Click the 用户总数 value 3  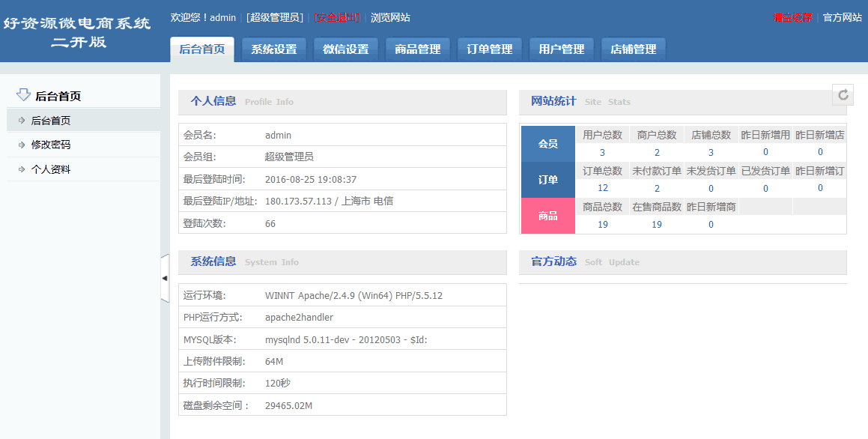click(x=602, y=152)
